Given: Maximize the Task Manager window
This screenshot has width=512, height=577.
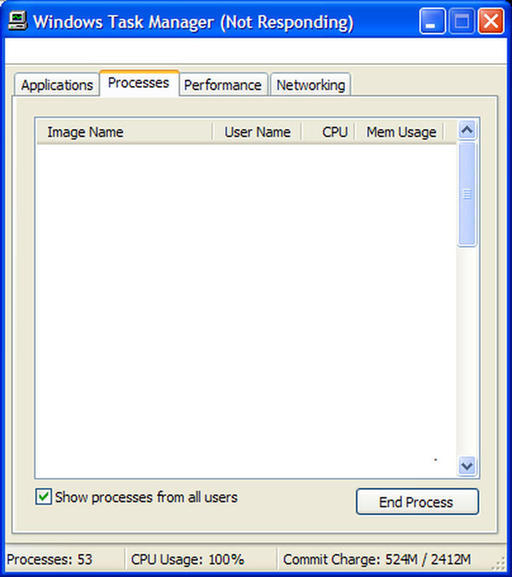Looking at the screenshot, I should pos(462,21).
